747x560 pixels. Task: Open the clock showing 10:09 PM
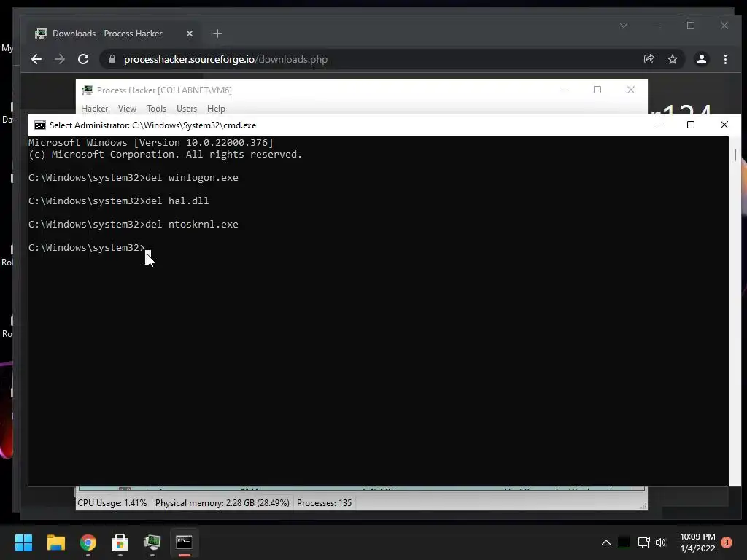[x=697, y=542]
